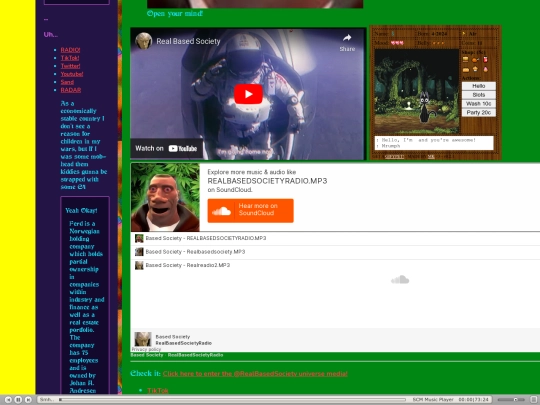540x405 pixels.
Task: Toggle the SCM player playlist button
Action: (533, 399)
